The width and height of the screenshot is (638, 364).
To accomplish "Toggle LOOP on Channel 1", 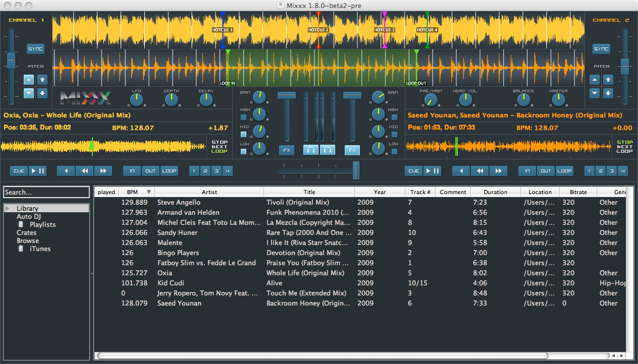I will coord(170,171).
